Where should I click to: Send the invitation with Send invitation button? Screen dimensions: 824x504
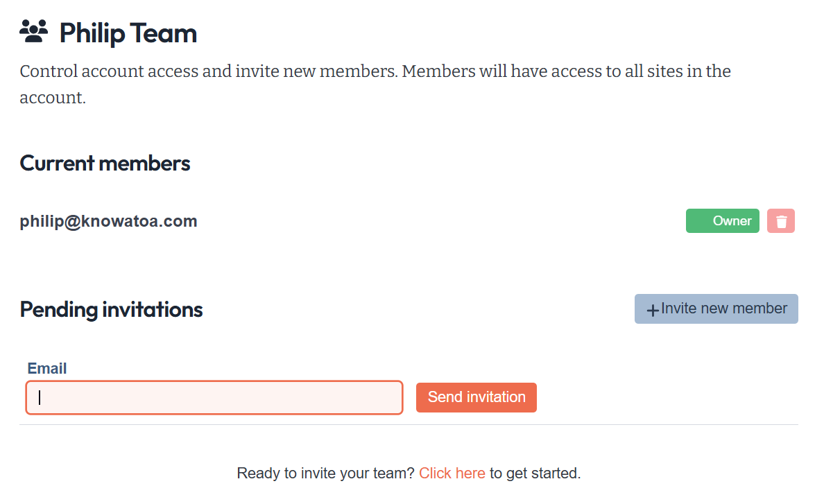(476, 397)
